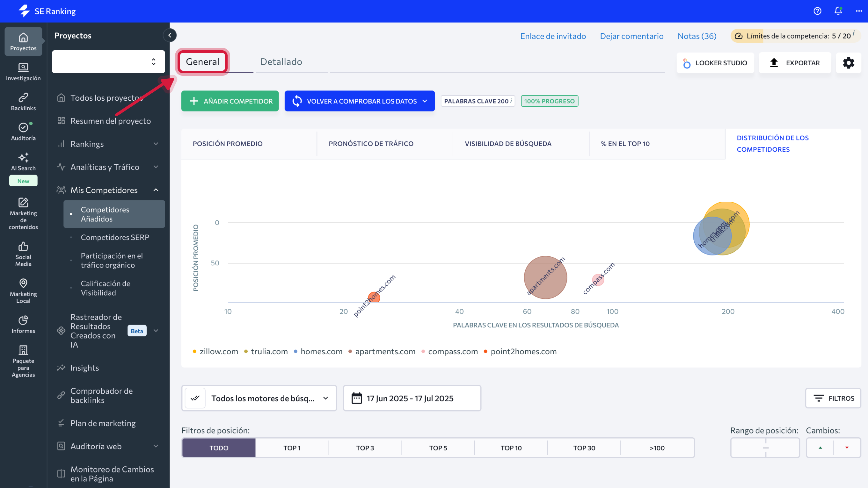This screenshot has height=488, width=868.
Task: Open Marketing Local section
Action: (23, 291)
